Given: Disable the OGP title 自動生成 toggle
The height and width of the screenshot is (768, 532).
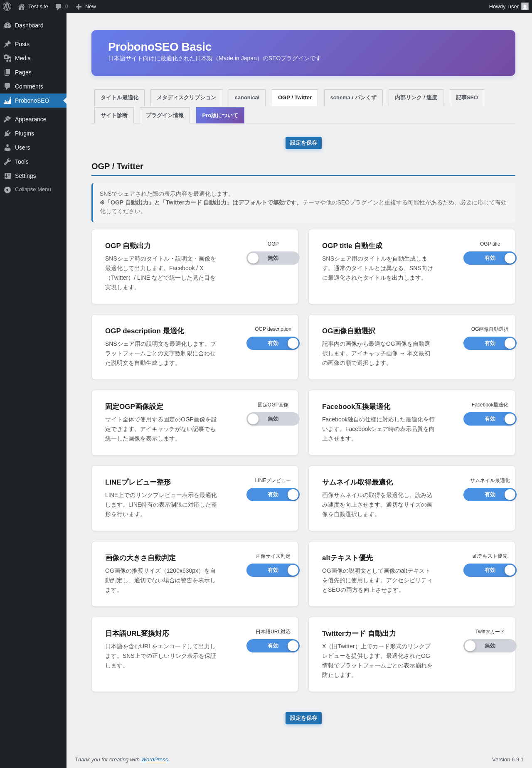Looking at the screenshot, I should [490, 258].
